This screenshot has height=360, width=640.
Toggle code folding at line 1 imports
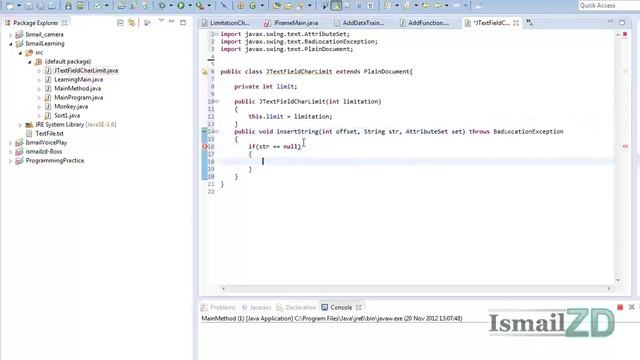217,34
